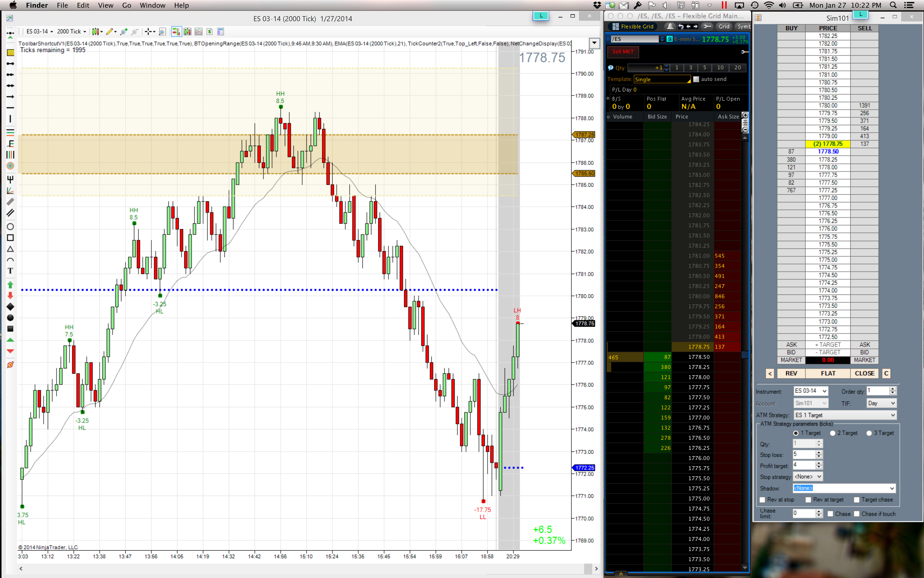924x578 pixels.
Task: Check the Rev at target box
Action: pos(808,500)
